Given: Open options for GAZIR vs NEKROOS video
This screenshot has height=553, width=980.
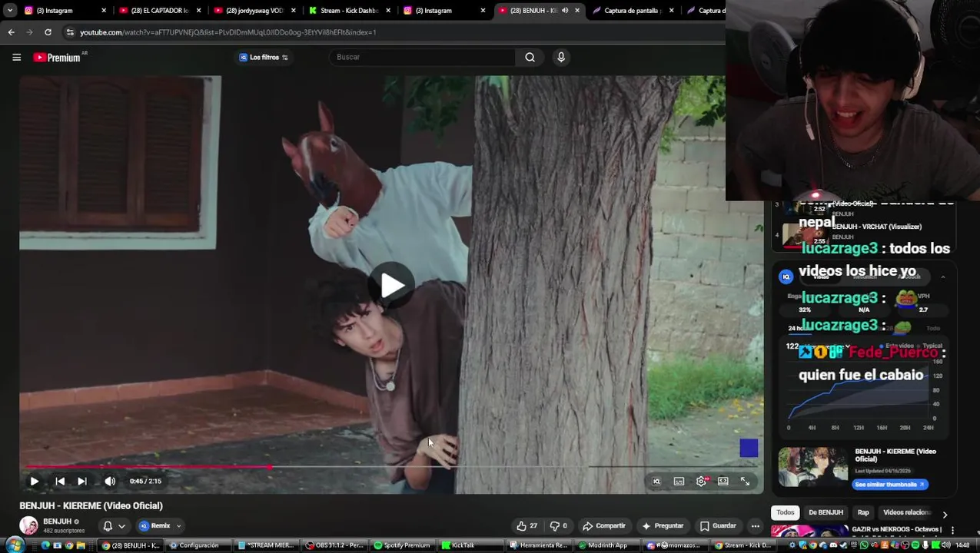Looking at the screenshot, I should click(952, 530).
